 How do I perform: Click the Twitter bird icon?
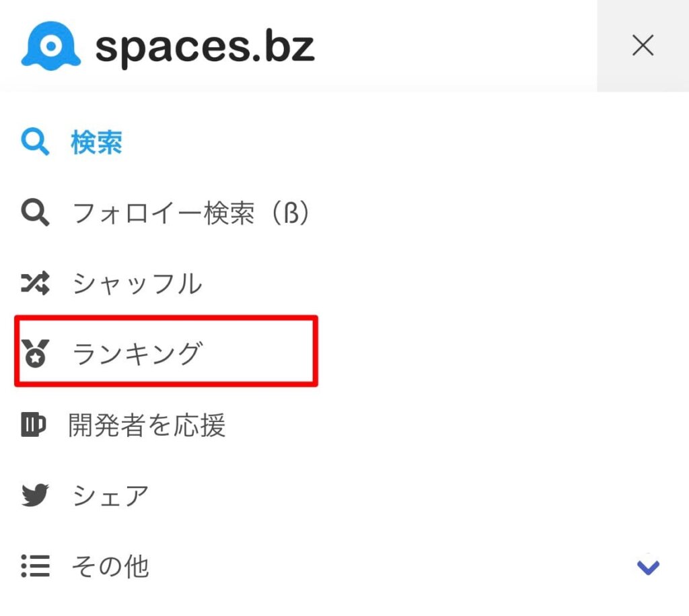click(35, 495)
